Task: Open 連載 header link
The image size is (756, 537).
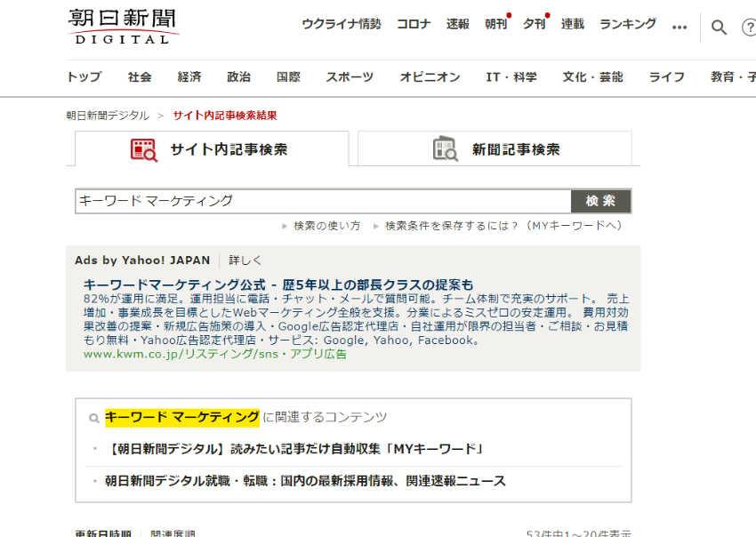Action: pos(572,24)
